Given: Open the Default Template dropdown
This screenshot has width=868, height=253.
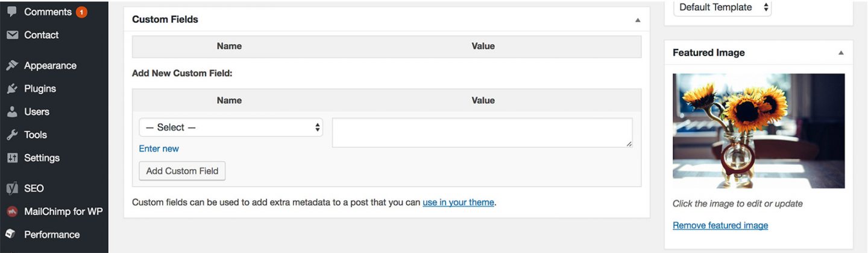Looking at the screenshot, I should 722,7.
